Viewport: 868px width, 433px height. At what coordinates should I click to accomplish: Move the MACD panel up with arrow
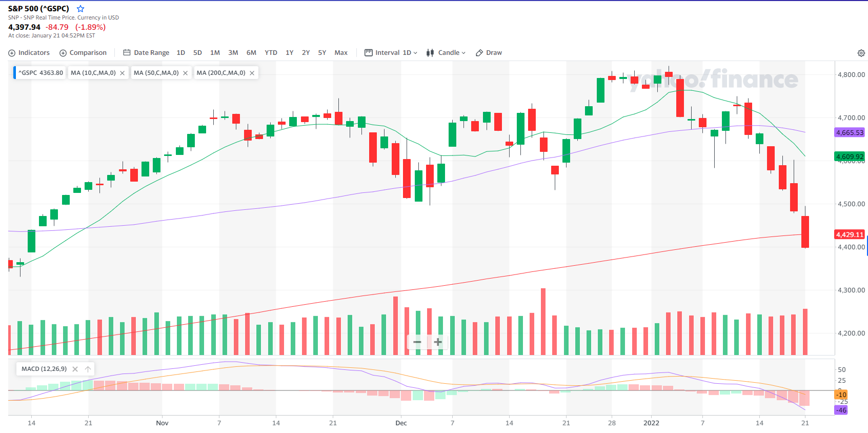88,369
